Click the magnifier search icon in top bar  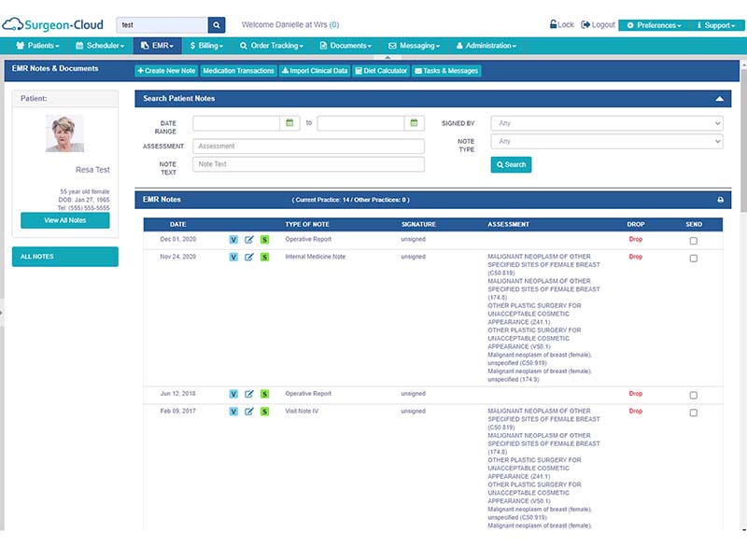pyautogui.click(x=217, y=25)
